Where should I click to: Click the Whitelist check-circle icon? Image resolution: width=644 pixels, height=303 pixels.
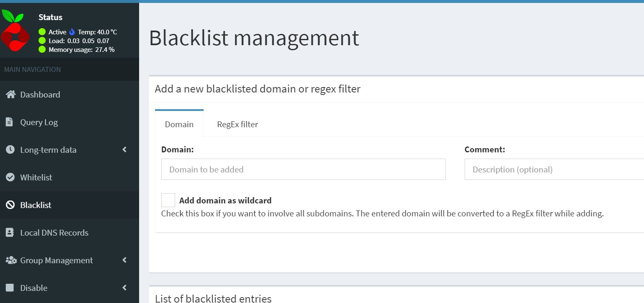tap(10, 177)
